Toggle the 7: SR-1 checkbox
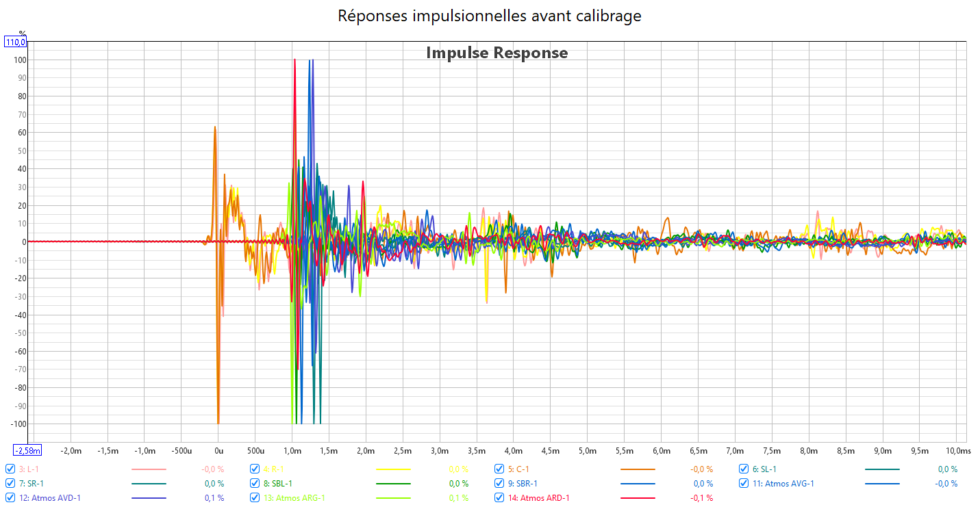The width and height of the screenshot is (980, 520). coord(10,484)
